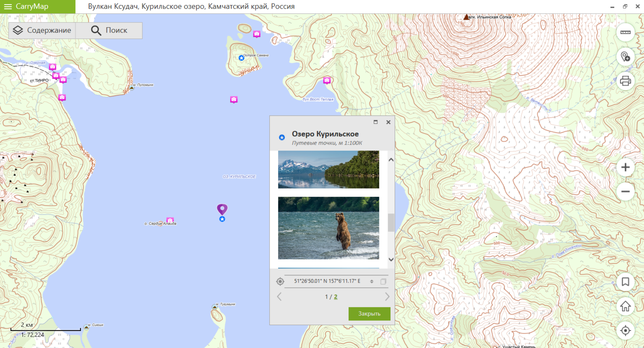Zoom out with the minus button
The width and height of the screenshot is (644, 348).
pos(625,192)
